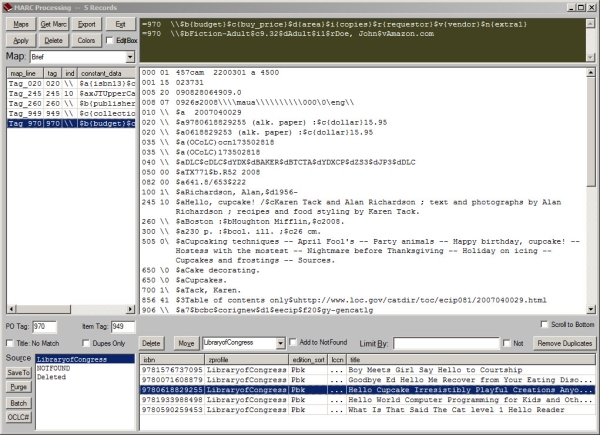Check the Add to NotFound checkbox
Image resolution: width=600 pixels, height=435 pixels.
[293, 342]
